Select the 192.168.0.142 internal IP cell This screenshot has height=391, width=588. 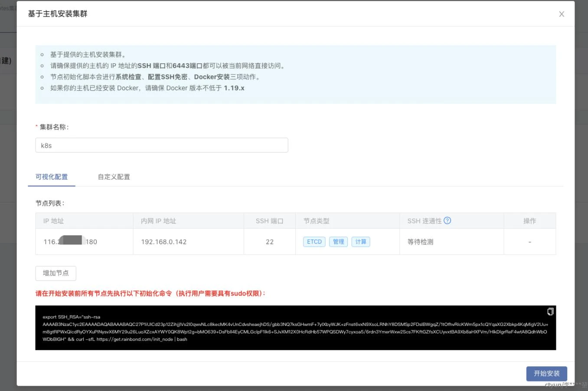(164, 242)
